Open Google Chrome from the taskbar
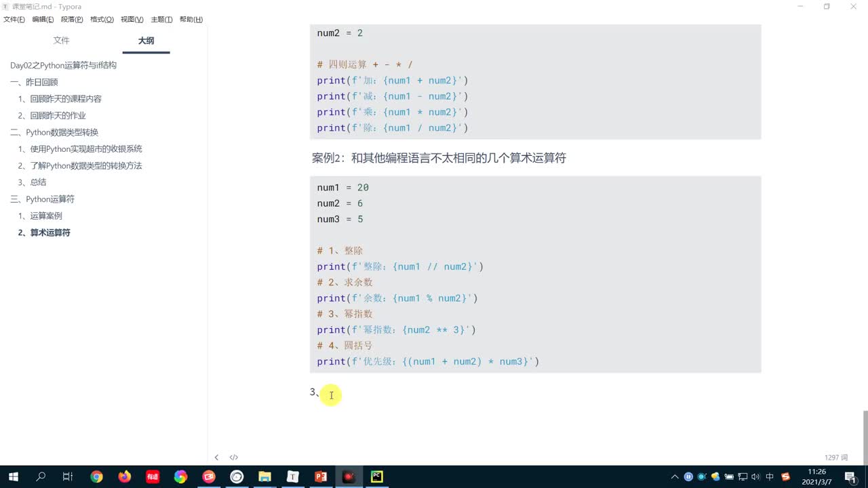 96,476
